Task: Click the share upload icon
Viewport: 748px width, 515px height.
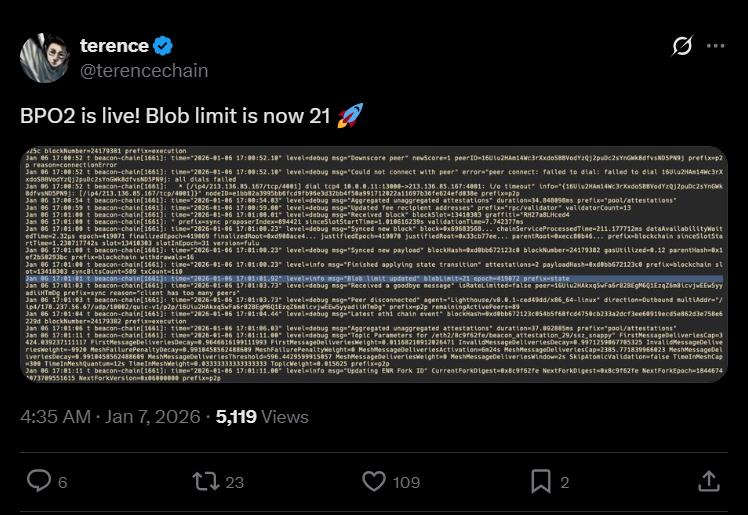Action: 708,482
